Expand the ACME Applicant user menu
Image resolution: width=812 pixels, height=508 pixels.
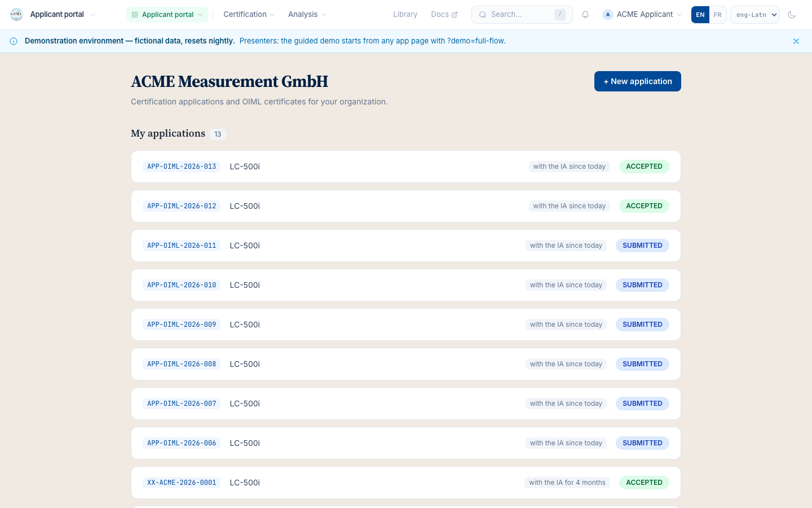coord(642,15)
